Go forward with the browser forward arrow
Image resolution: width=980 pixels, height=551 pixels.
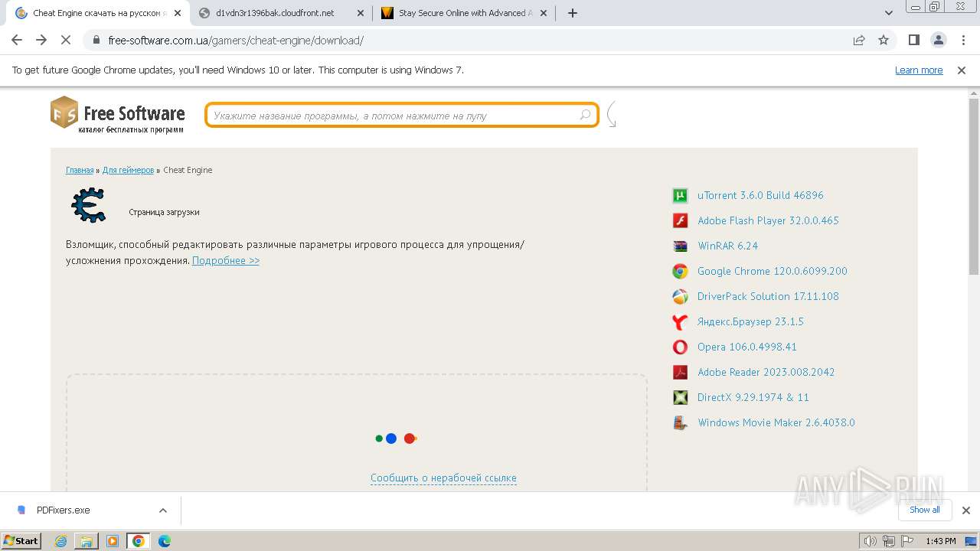(41, 40)
